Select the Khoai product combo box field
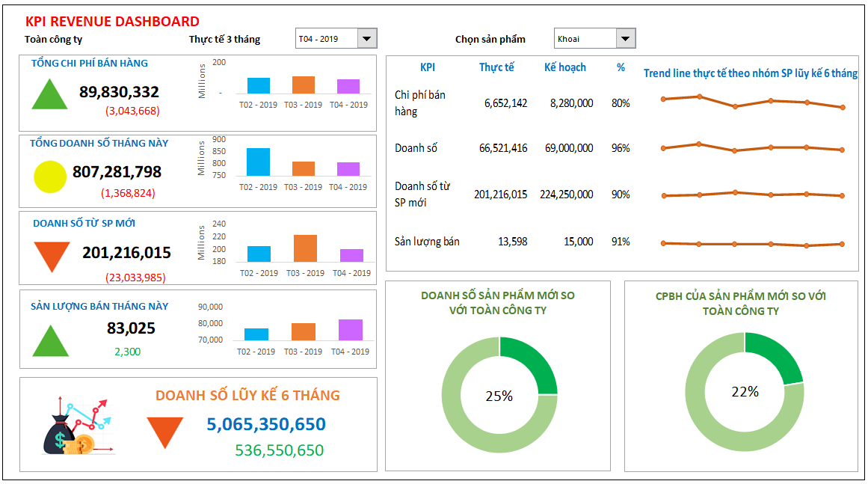This screenshot has width=868, height=484. 585,39
